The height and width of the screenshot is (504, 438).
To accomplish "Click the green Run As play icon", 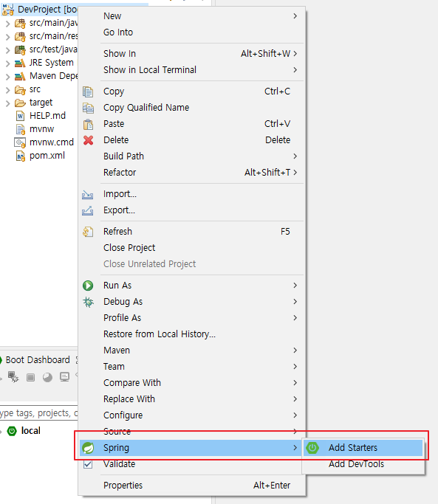I will 88,286.
